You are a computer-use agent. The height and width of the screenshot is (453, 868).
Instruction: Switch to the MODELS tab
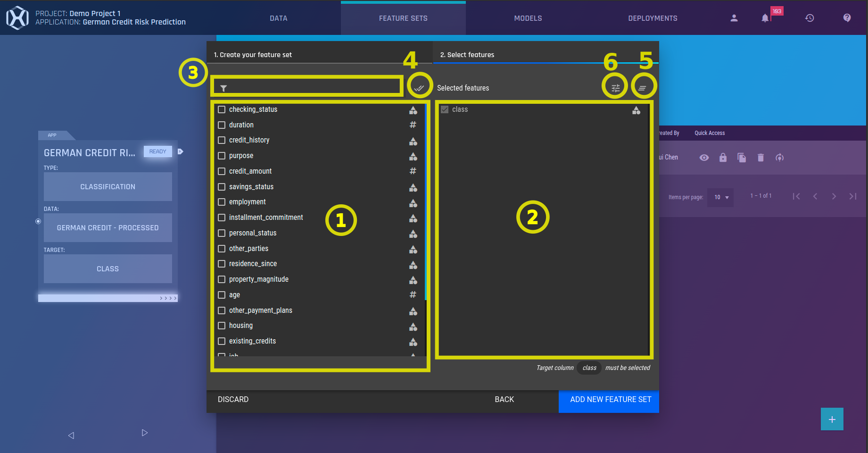pos(528,18)
